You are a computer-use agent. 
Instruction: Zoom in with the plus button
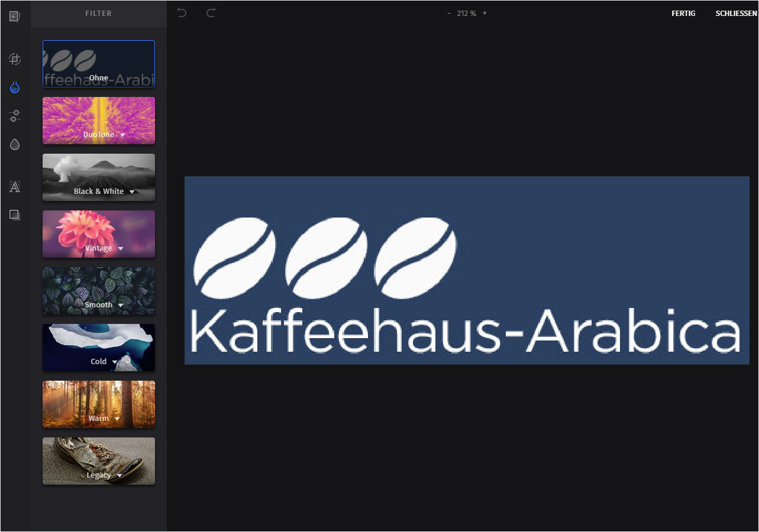pyautogui.click(x=485, y=13)
